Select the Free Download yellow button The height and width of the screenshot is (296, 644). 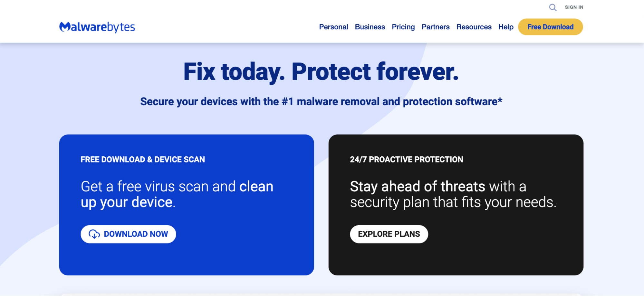click(550, 27)
